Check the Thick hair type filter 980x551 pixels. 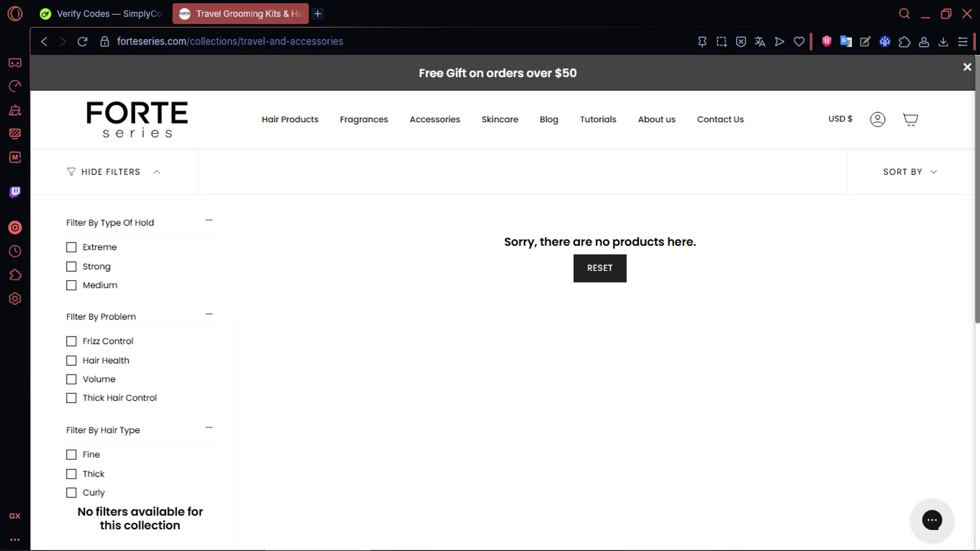[x=71, y=474]
